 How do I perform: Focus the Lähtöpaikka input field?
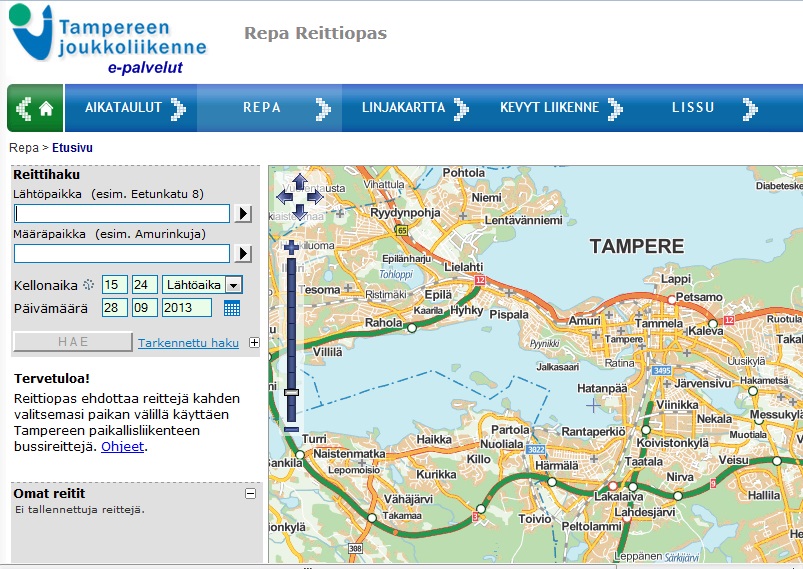(x=122, y=213)
